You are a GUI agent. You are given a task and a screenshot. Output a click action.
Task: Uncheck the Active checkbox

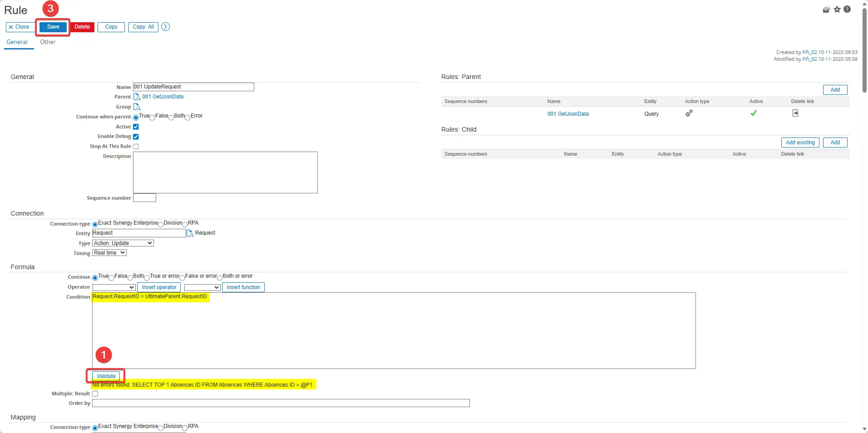(x=136, y=127)
